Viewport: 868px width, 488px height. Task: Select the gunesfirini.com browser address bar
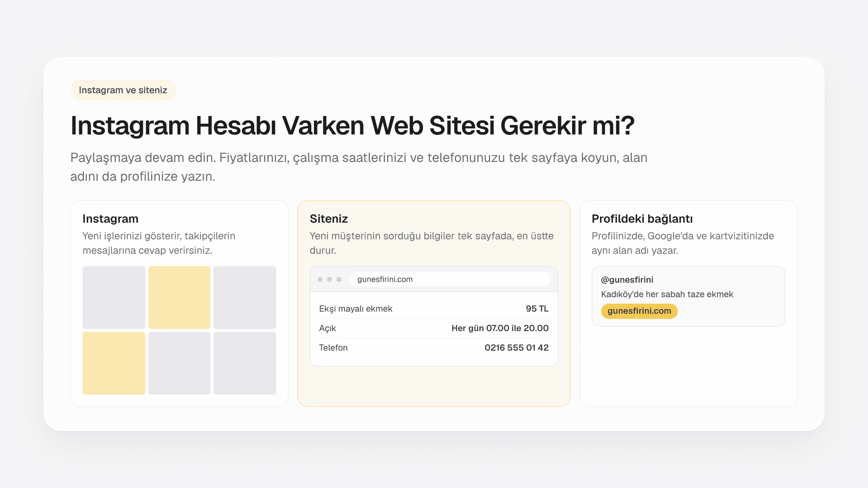(450, 279)
